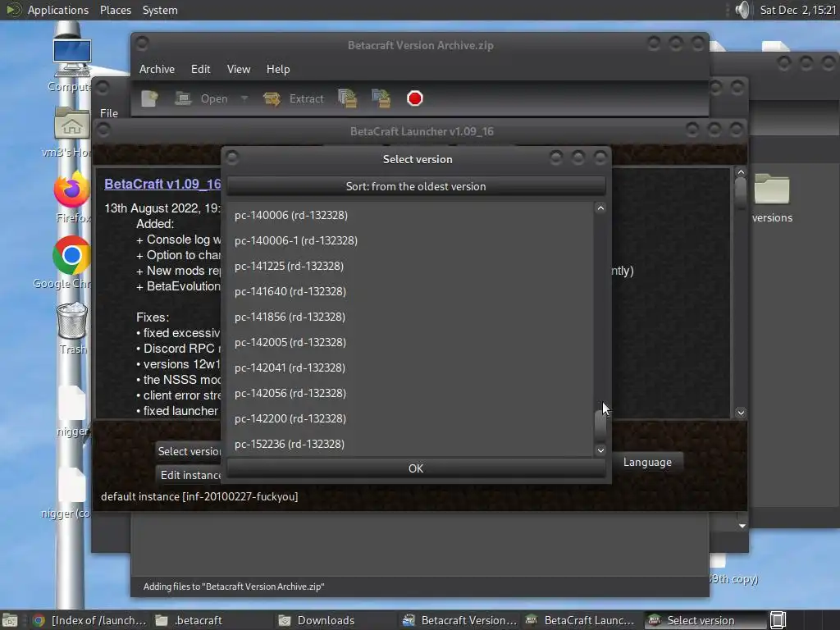Click window menu button of BetaCraft Launcher window

103,130
